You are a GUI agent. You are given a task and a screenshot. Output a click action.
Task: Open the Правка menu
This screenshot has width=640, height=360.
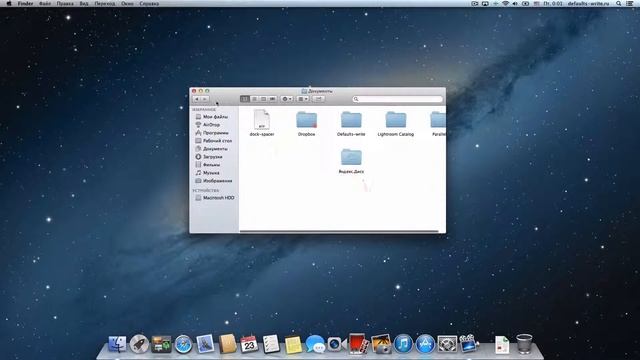(65, 3)
